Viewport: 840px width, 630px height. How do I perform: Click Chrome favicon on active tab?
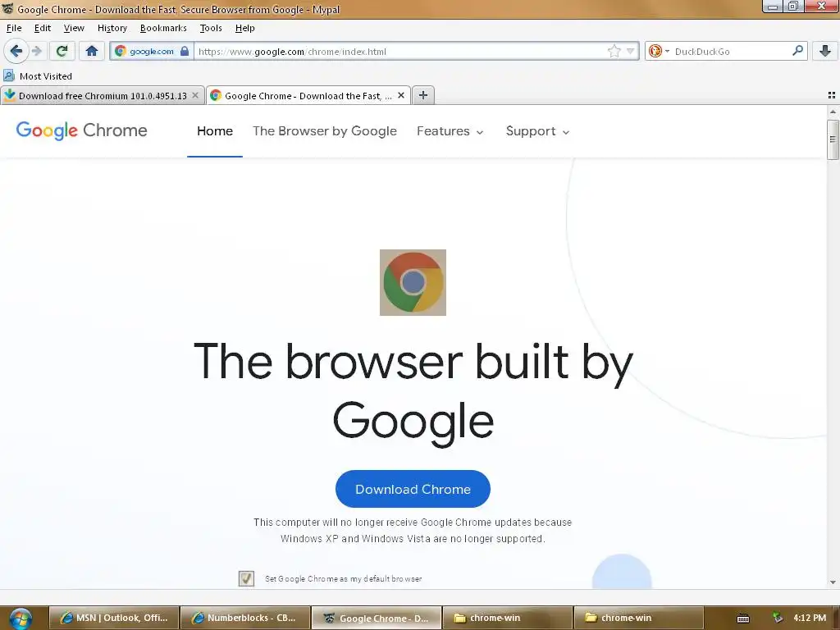[216, 95]
